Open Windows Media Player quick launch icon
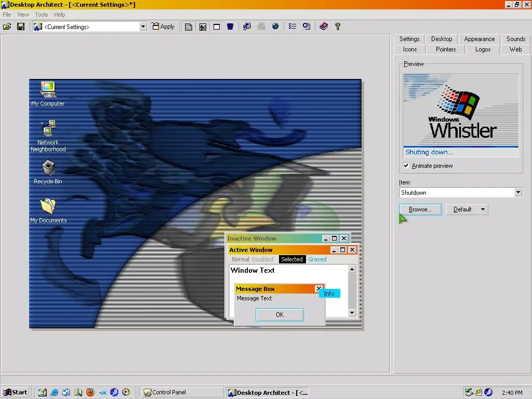This screenshot has height=399, width=532. pyautogui.click(x=126, y=392)
